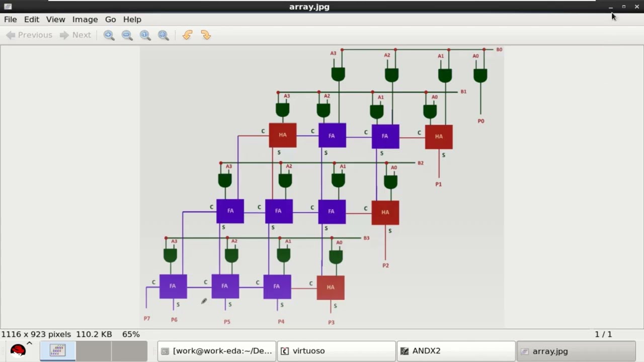The width and height of the screenshot is (644, 362).
Task: Go to the Next image
Action: [x=75, y=35]
